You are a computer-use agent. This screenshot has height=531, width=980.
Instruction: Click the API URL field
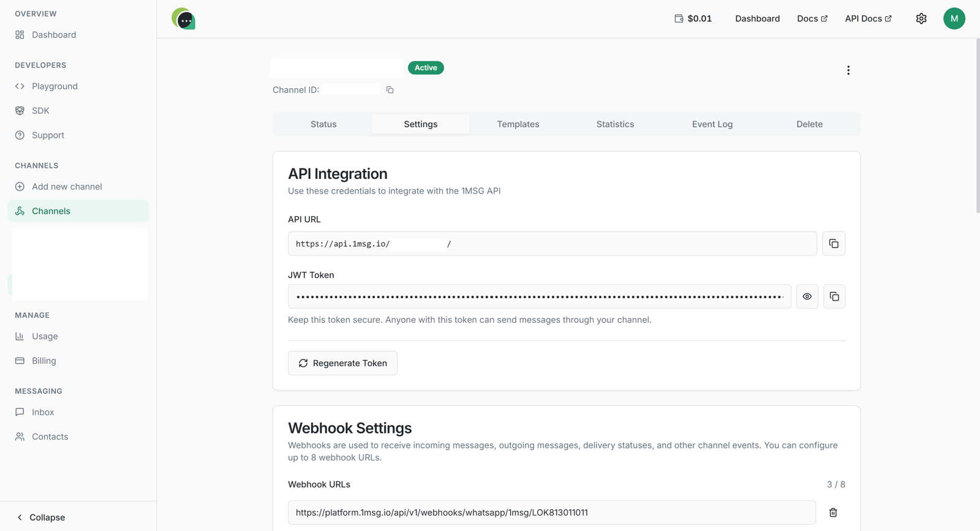552,244
